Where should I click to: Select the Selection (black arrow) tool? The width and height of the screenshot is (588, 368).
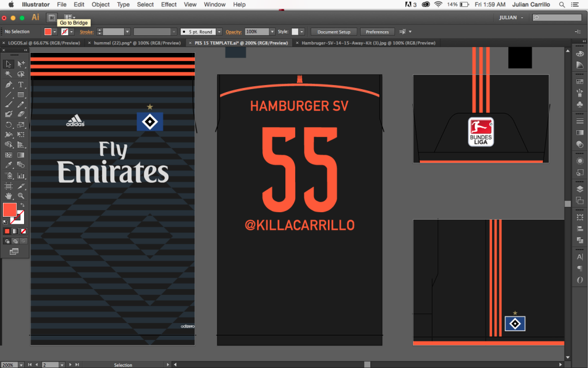pyautogui.click(x=8, y=64)
